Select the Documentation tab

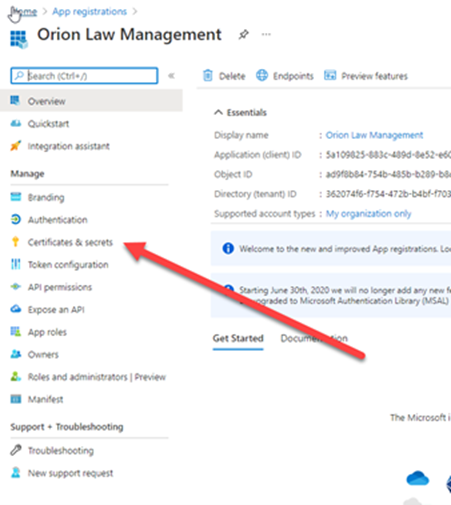pyautogui.click(x=314, y=338)
